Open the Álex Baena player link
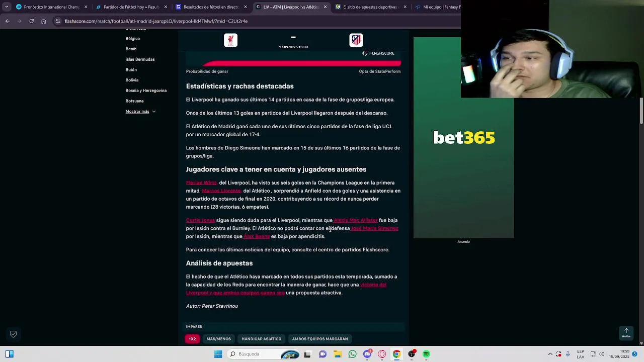 pyautogui.click(x=257, y=236)
